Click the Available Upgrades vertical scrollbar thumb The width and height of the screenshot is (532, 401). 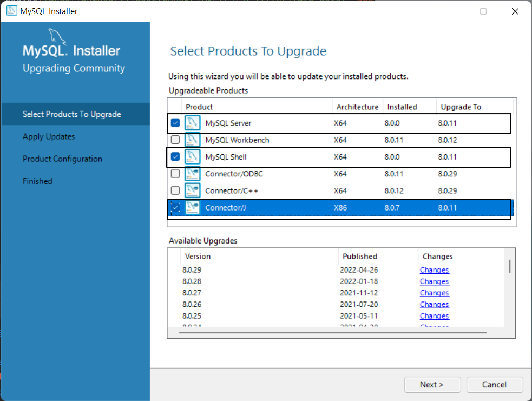coord(510,266)
